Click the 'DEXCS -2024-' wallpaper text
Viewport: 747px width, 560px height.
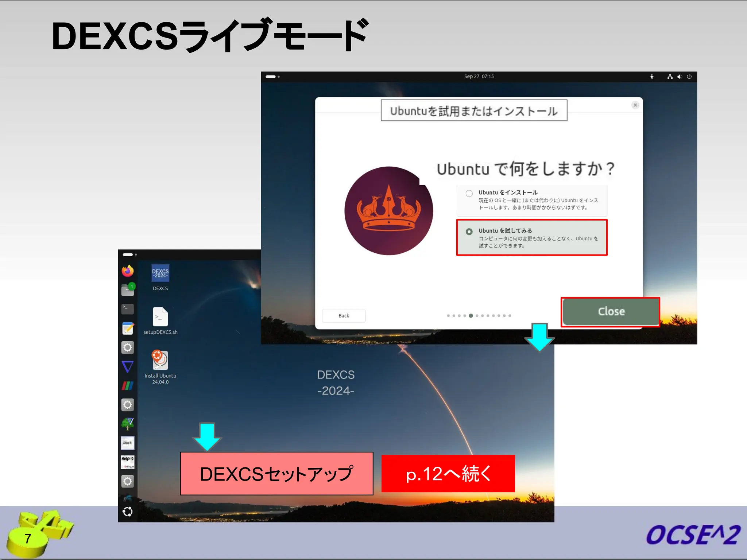[336, 383]
